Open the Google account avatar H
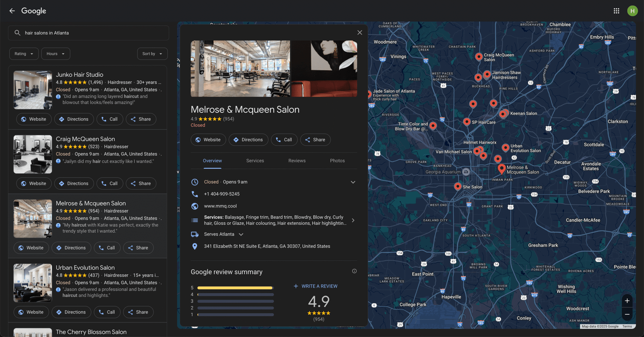The image size is (644, 337). click(x=632, y=11)
